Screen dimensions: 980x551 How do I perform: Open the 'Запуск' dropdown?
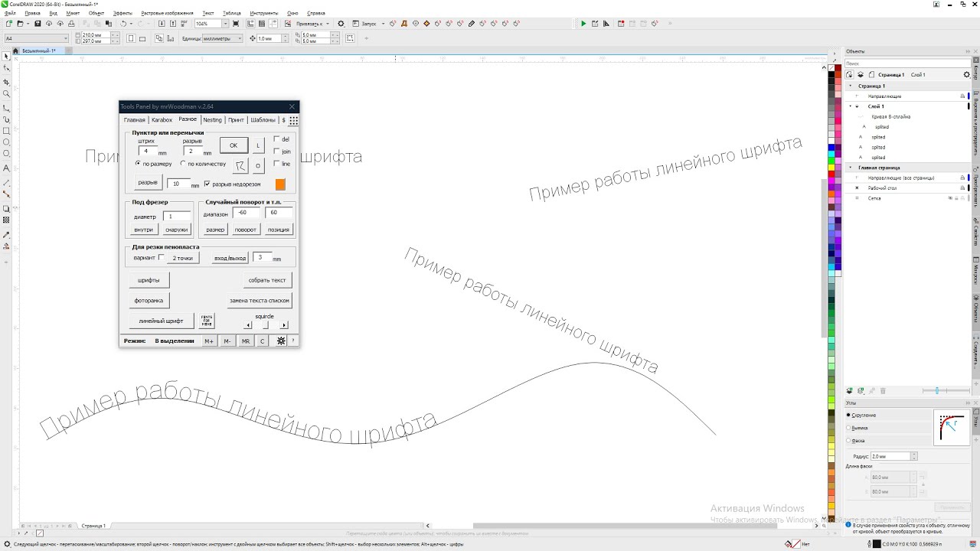click(x=383, y=24)
